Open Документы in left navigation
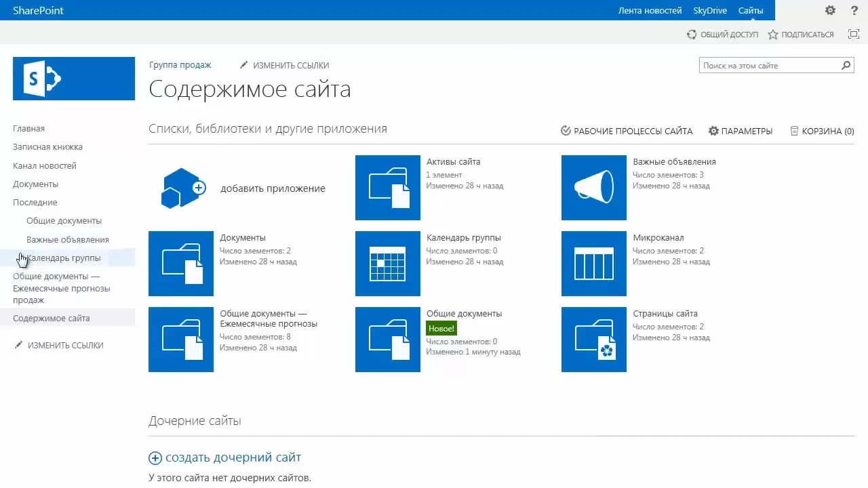This screenshot has width=868, height=488. coord(35,184)
